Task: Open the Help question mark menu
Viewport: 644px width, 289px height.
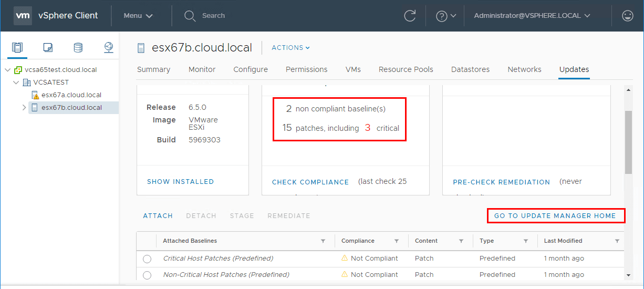Action: tap(445, 16)
